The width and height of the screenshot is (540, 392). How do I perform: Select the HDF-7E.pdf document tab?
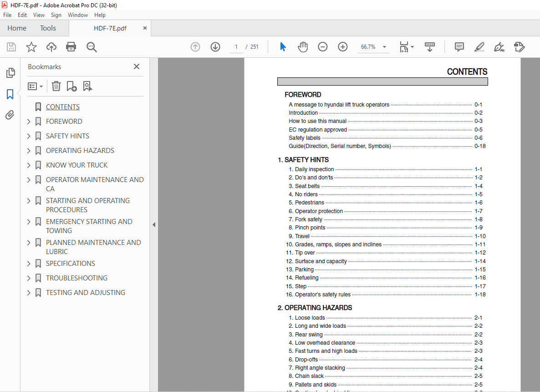[x=110, y=28]
